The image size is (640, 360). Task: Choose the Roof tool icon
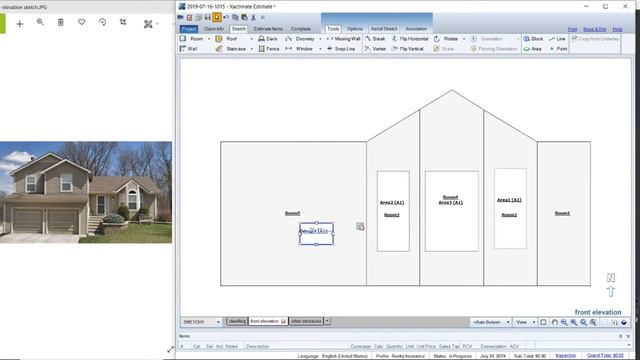click(x=219, y=38)
